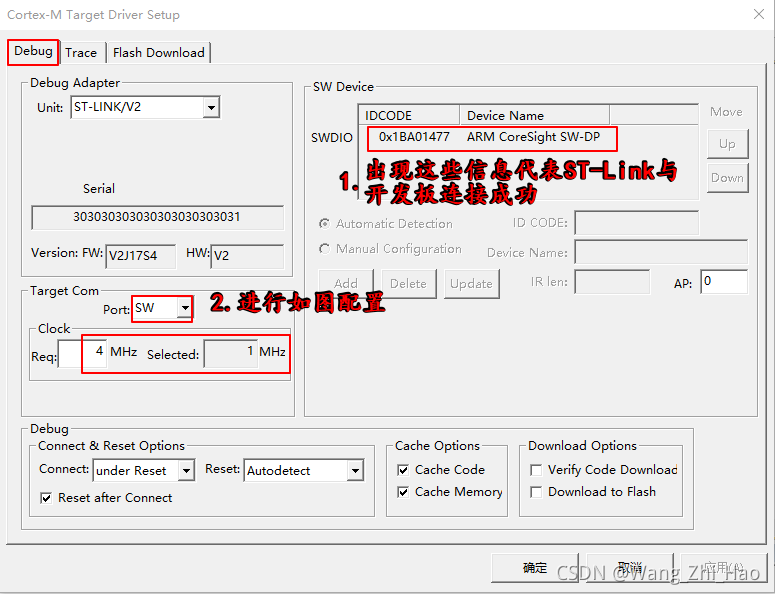Viewport: 775px width, 594px height.
Task: Click the Move Up button
Action: coord(727,144)
